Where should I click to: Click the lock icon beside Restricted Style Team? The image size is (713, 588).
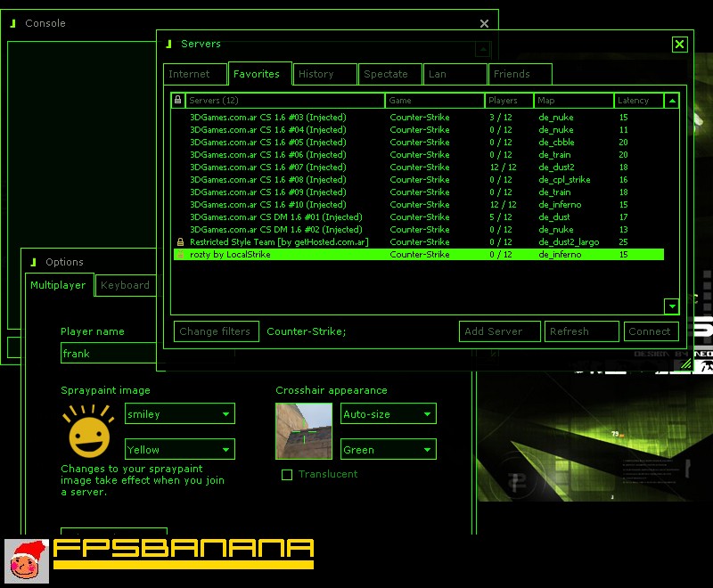181,242
